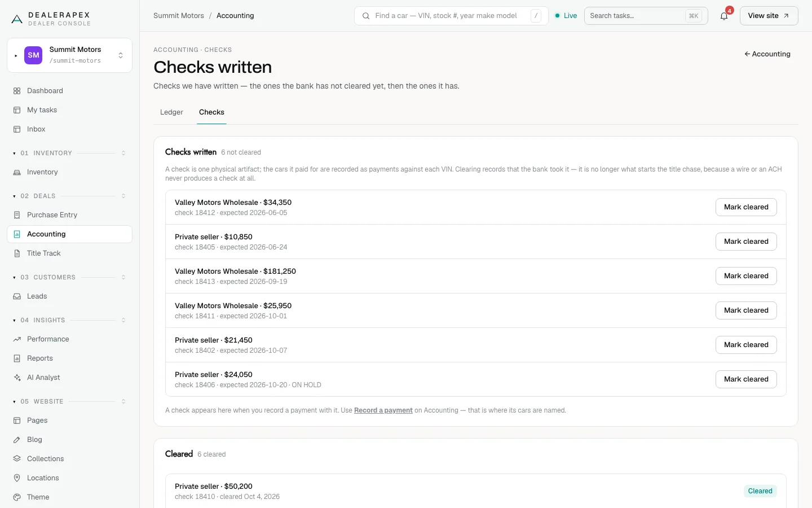The height and width of the screenshot is (508, 812).
Task: Click the Inbox sidebar icon
Action: coord(17,129)
